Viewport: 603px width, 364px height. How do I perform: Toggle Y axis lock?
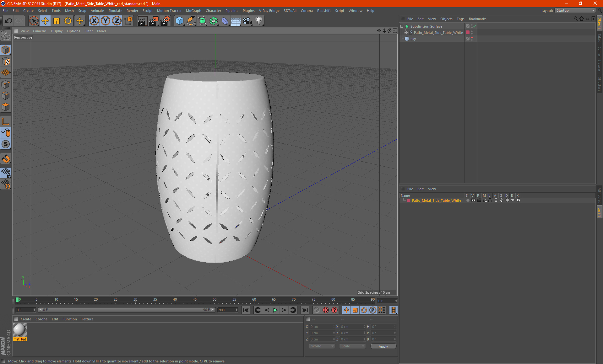pos(106,21)
